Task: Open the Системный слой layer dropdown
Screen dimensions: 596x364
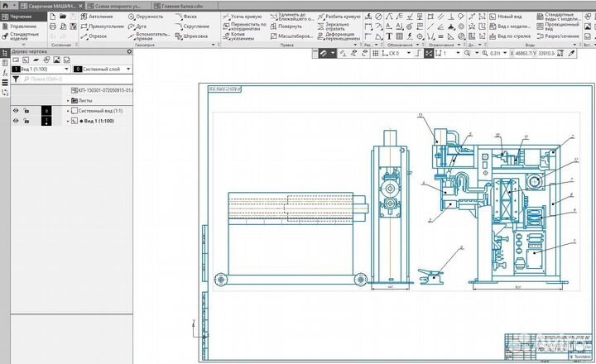Action: 128,69
